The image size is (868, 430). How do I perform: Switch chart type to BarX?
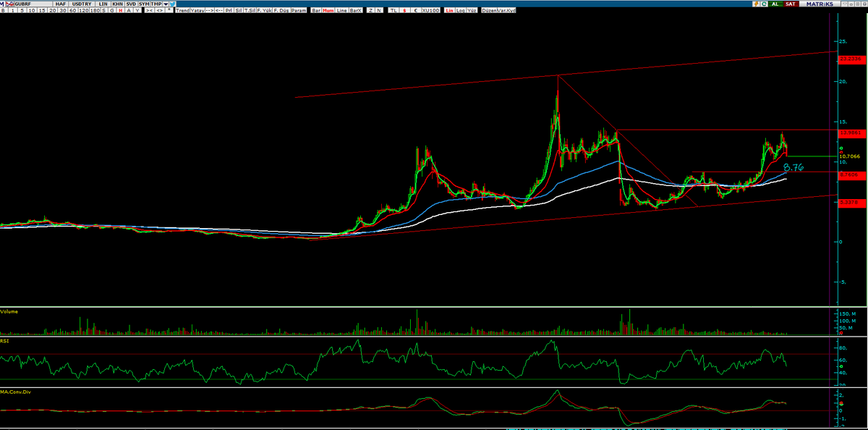point(355,11)
